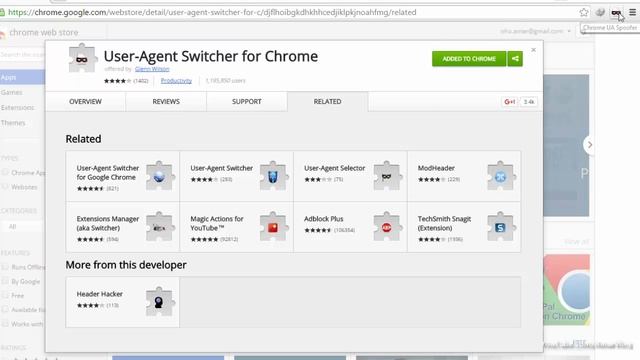Switch to the Support tab

pos(247,102)
